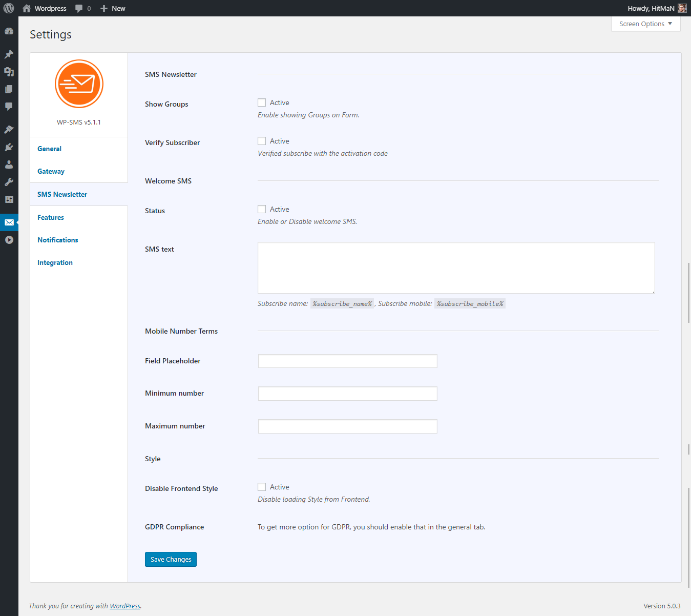Expand the Screen Options dropdown
This screenshot has width=691, height=616.
coord(645,24)
